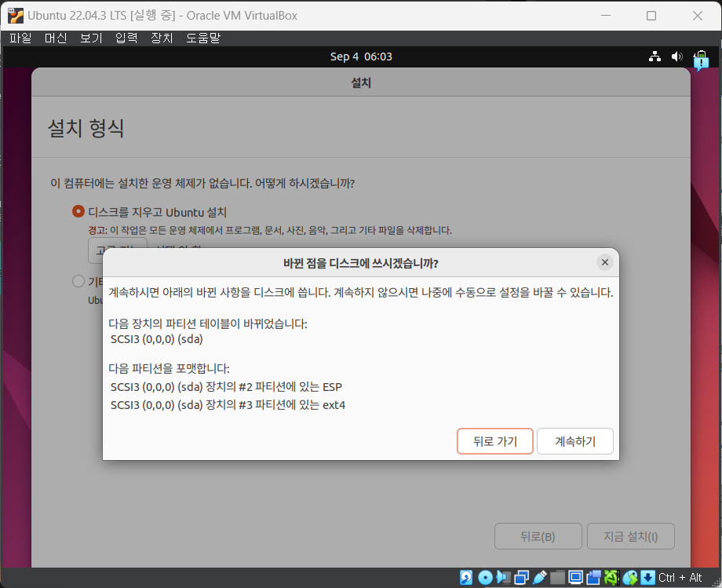Image resolution: width=722 pixels, height=588 pixels.
Task: Open the audio indicator in VirtualBox status bar
Action: coord(503,577)
